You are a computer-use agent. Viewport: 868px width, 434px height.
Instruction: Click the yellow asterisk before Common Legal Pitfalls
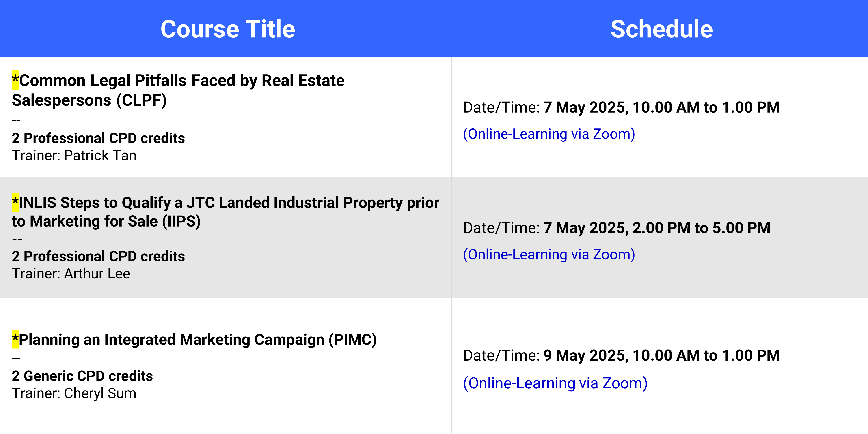tap(15, 80)
